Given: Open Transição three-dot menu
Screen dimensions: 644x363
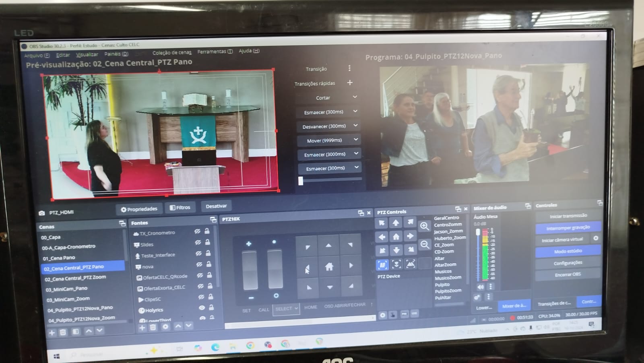Looking at the screenshot, I should click(x=349, y=68).
